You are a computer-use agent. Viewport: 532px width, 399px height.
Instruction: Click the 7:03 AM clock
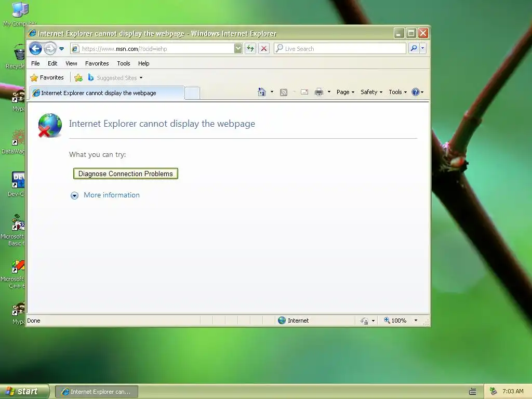(x=513, y=391)
